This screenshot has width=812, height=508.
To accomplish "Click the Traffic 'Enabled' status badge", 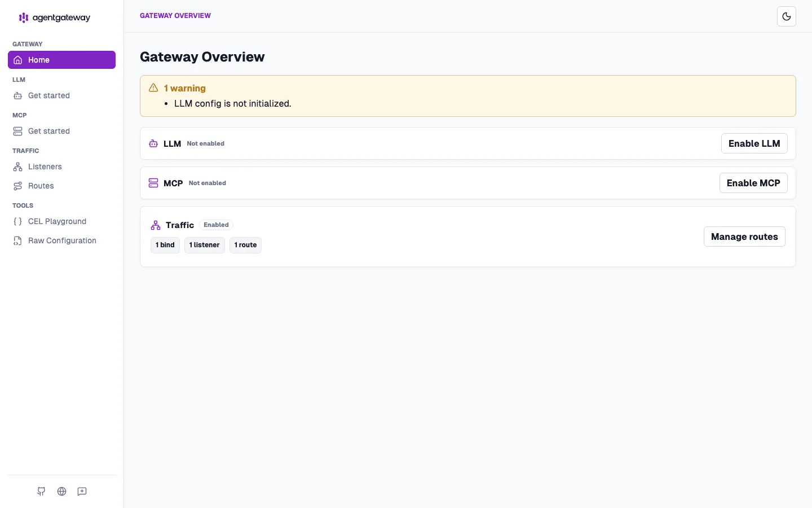I will (216, 225).
